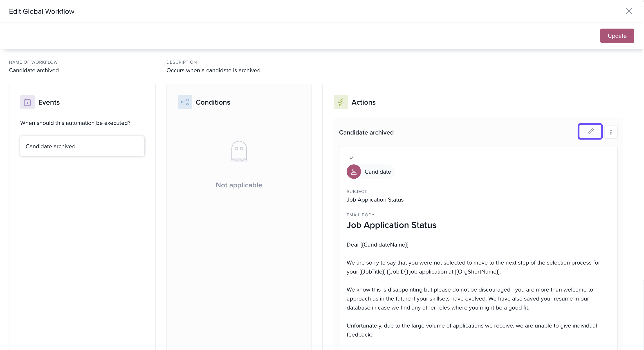Open the three-dot action options menu
This screenshot has width=644, height=350.
click(x=611, y=132)
